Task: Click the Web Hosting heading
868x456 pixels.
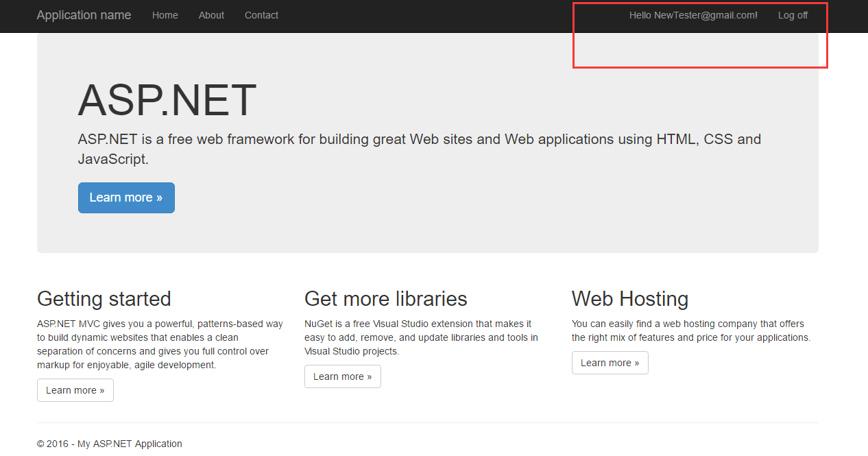Action: click(630, 299)
